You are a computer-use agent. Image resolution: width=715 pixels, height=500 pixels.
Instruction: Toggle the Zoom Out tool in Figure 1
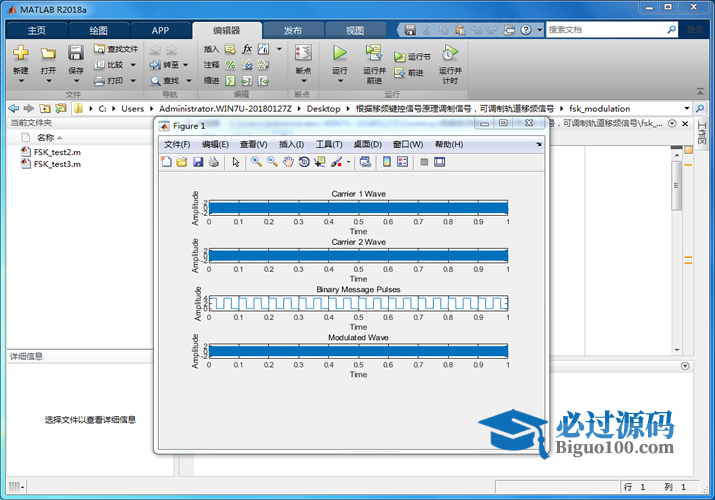pos(272,162)
